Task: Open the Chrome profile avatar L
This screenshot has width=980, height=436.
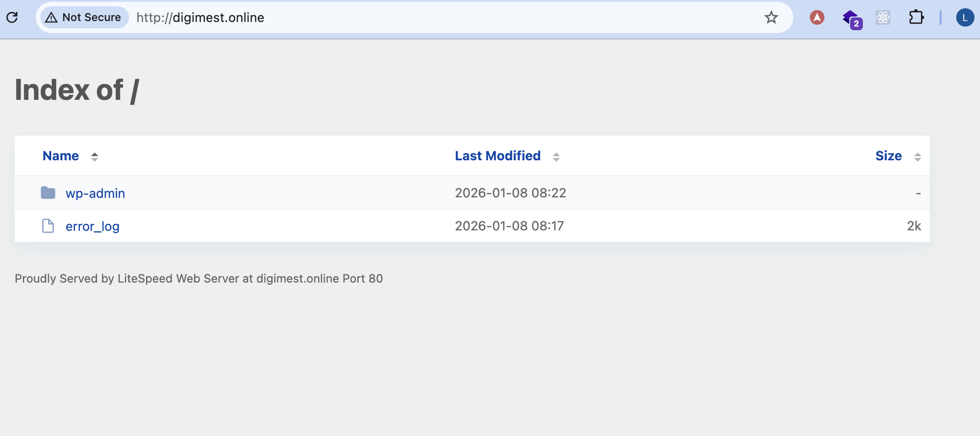Action: pos(964,17)
